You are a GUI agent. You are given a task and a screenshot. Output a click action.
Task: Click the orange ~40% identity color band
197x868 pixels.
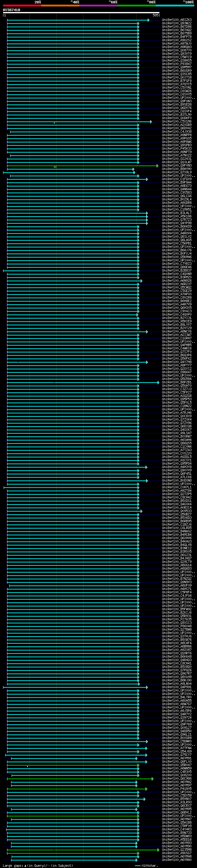tap(60, 6)
